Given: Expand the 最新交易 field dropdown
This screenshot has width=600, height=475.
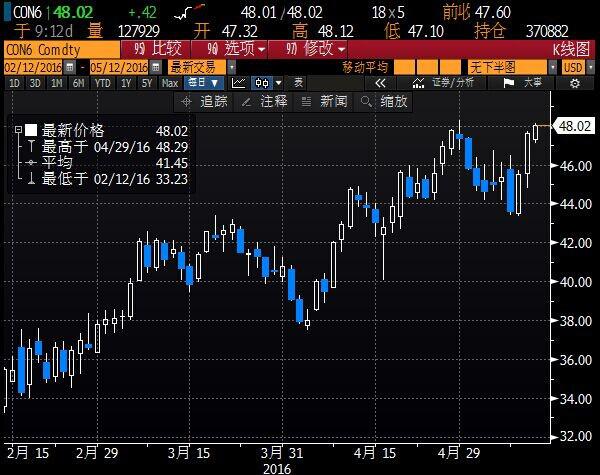Looking at the screenshot, I should click(x=200, y=66).
